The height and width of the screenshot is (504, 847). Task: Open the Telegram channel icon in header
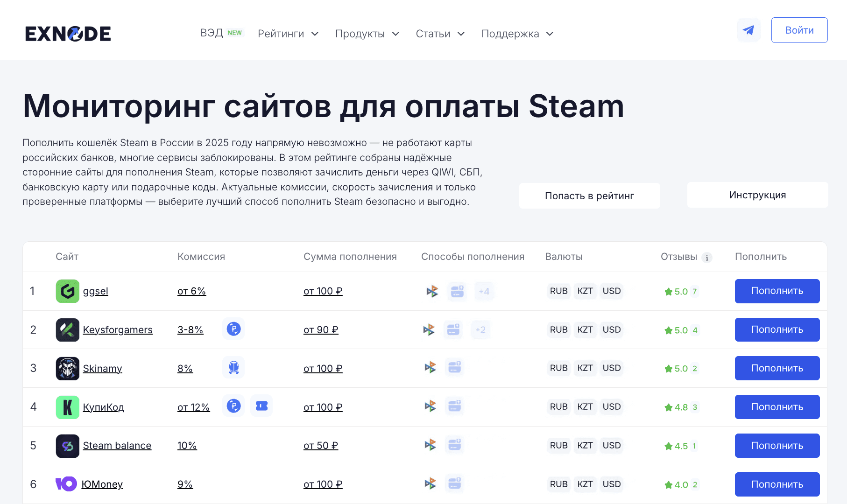click(748, 30)
